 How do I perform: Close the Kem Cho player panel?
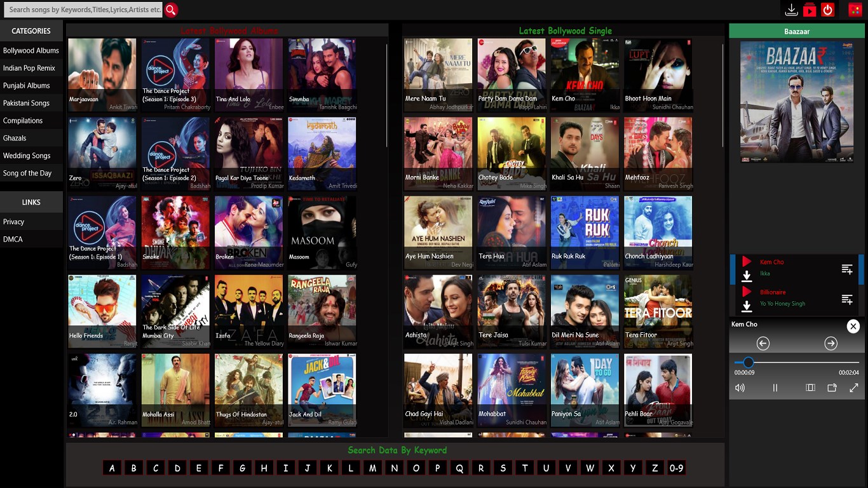click(853, 326)
